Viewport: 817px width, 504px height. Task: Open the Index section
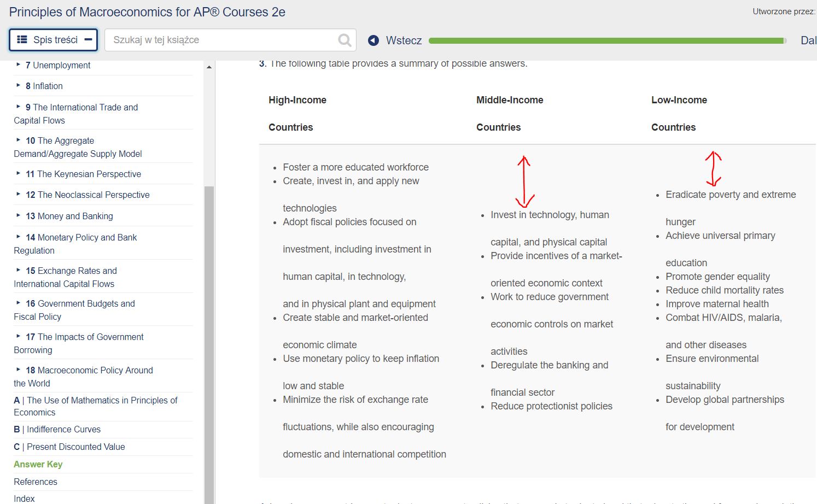[24, 498]
